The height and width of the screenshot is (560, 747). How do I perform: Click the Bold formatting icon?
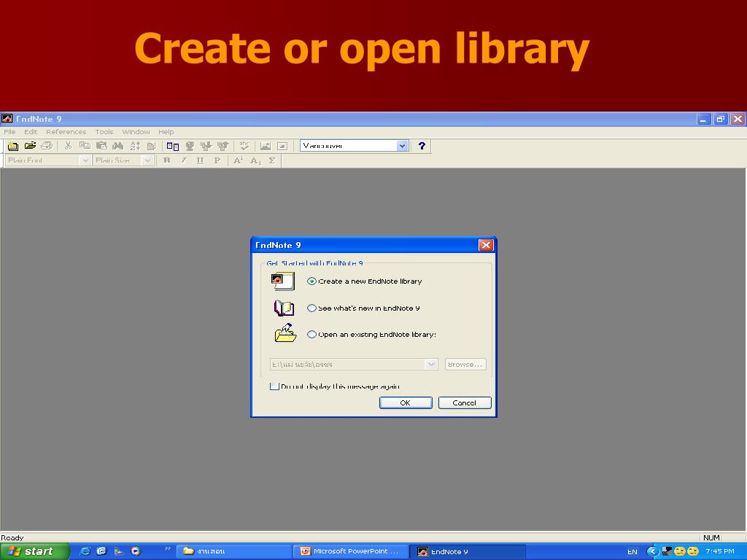pyautogui.click(x=167, y=160)
